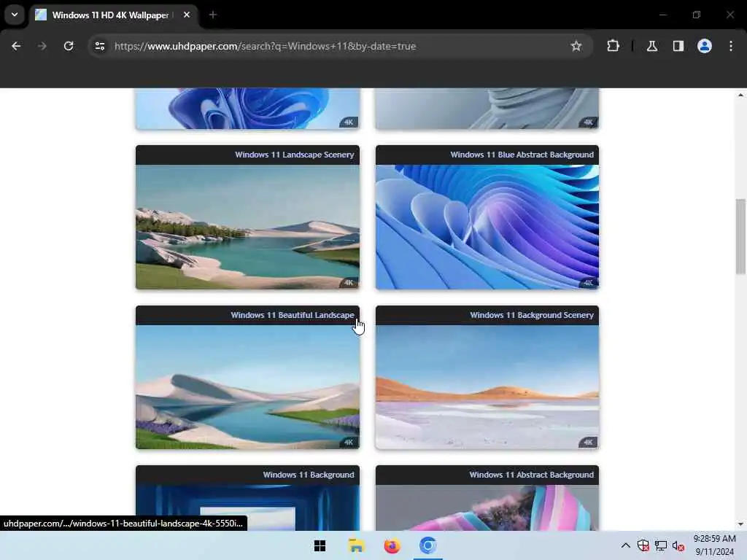This screenshot has height=560, width=747.
Task: Click the page vertical scrollbar thumb
Action: pyautogui.click(x=740, y=237)
